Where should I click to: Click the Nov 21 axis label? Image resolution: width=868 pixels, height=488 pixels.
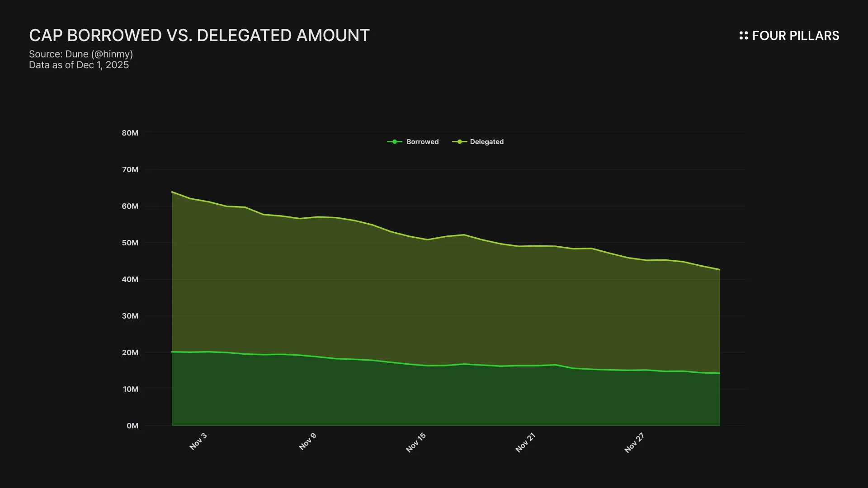pos(525,442)
